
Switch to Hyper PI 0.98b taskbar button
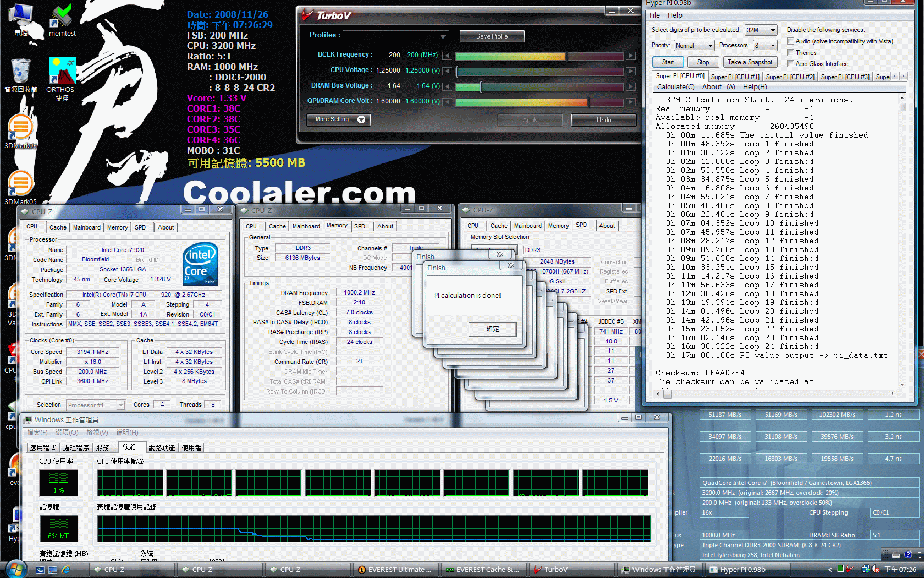pyautogui.click(x=747, y=570)
